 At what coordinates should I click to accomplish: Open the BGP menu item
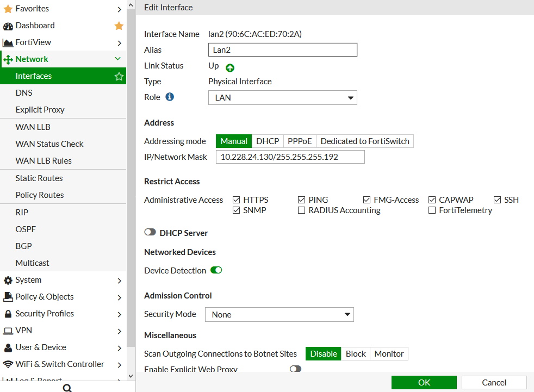[x=63, y=246]
